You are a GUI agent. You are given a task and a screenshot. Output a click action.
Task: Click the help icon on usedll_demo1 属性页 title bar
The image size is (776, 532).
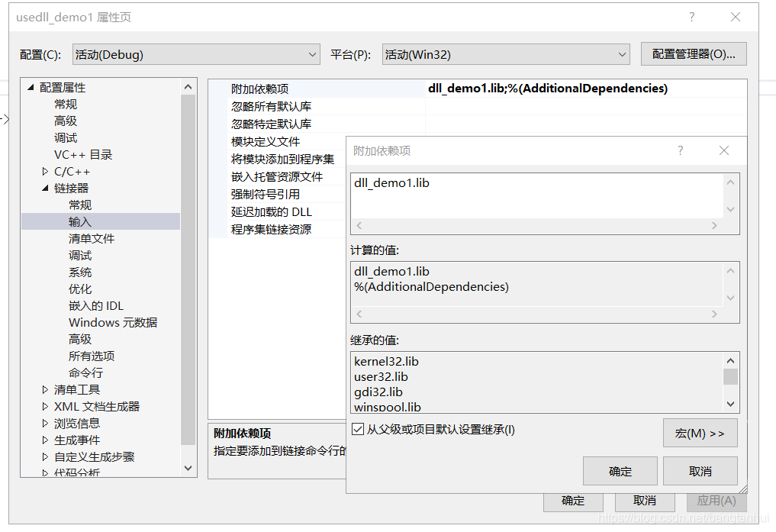691,16
